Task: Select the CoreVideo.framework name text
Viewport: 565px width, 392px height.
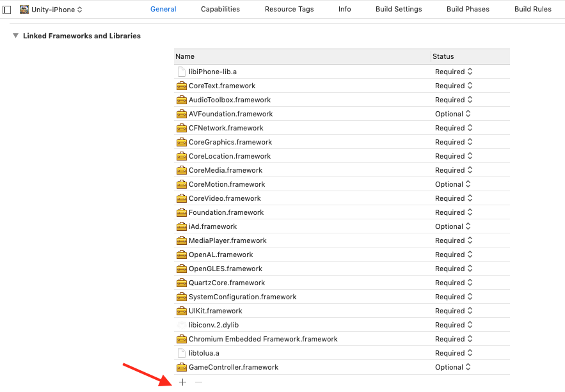Action: click(225, 198)
